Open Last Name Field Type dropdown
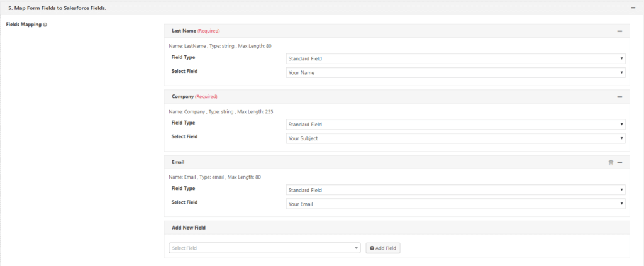This screenshot has height=266, width=644. pyautogui.click(x=455, y=58)
